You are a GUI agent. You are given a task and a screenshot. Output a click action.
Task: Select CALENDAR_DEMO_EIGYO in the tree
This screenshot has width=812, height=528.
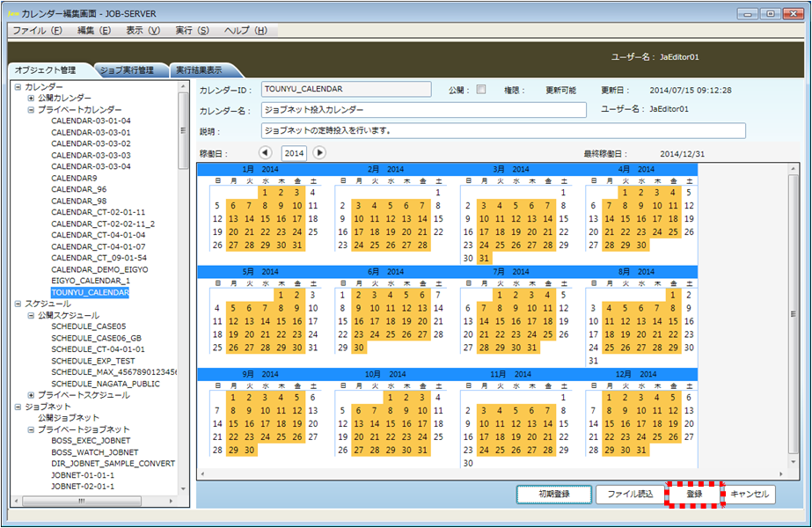pos(99,270)
